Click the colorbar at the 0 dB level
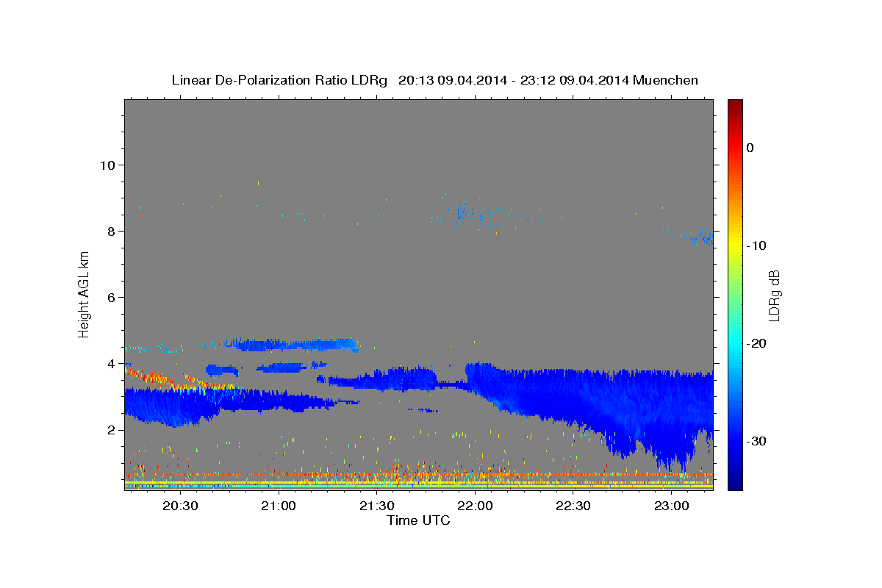Viewport: 882px width, 588px height. 735,148
